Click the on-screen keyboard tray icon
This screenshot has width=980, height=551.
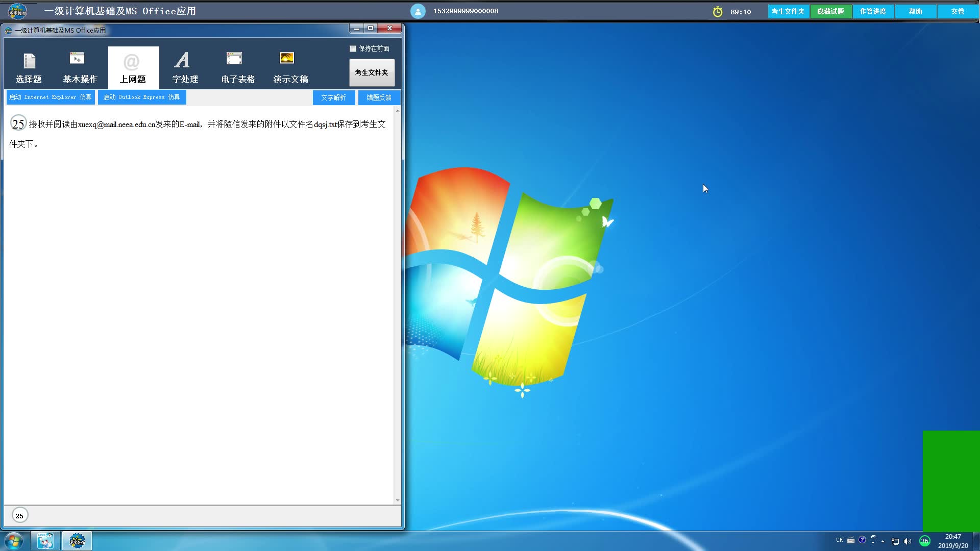(851, 540)
